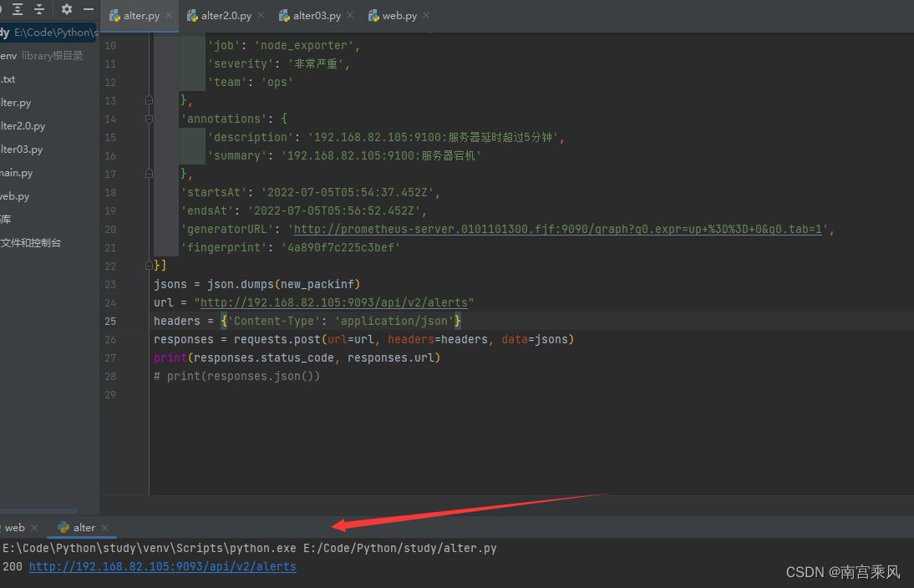Collapse code fold marker at line 13
The image size is (914, 588).
click(x=149, y=100)
